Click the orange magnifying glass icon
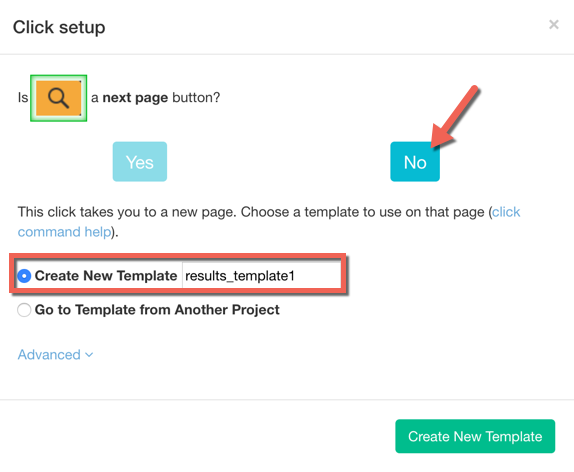The image size is (574, 472). point(59,98)
